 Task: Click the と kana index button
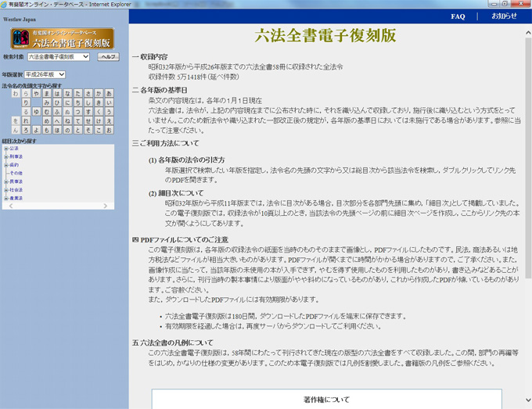click(78, 131)
